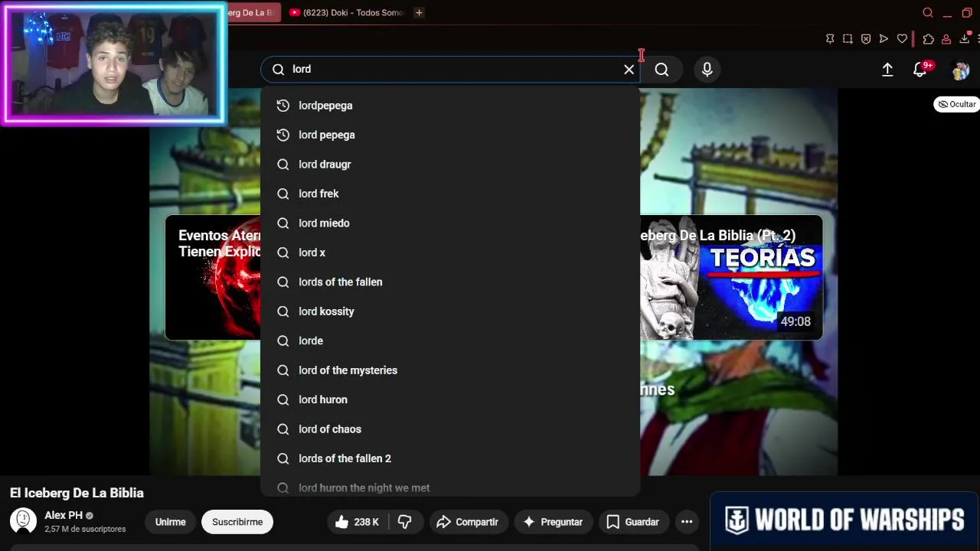Switch to the 'Doki - Todos Somo' tab
Image resolution: width=980 pixels, height=551 pixels.
tap(346, 12)
